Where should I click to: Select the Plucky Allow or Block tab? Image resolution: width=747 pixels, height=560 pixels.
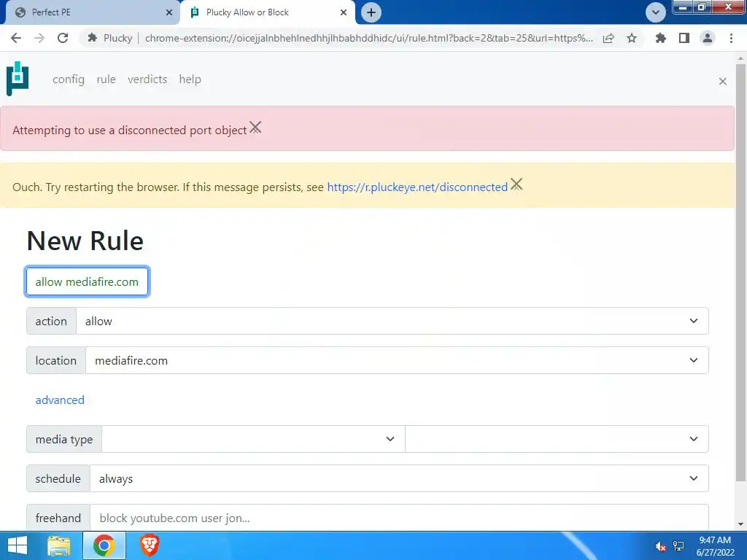(267, 12)
